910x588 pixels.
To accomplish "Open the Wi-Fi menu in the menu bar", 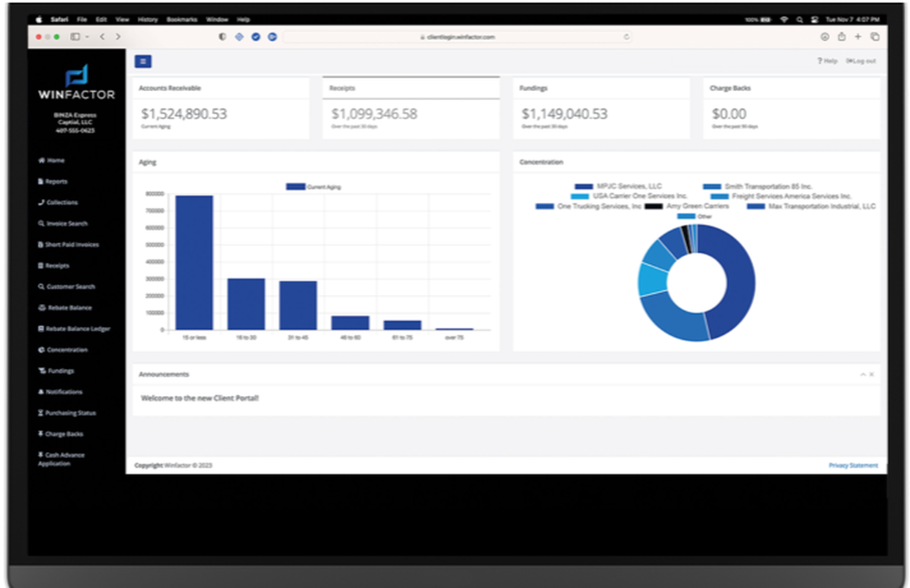I will pos(784,18).
